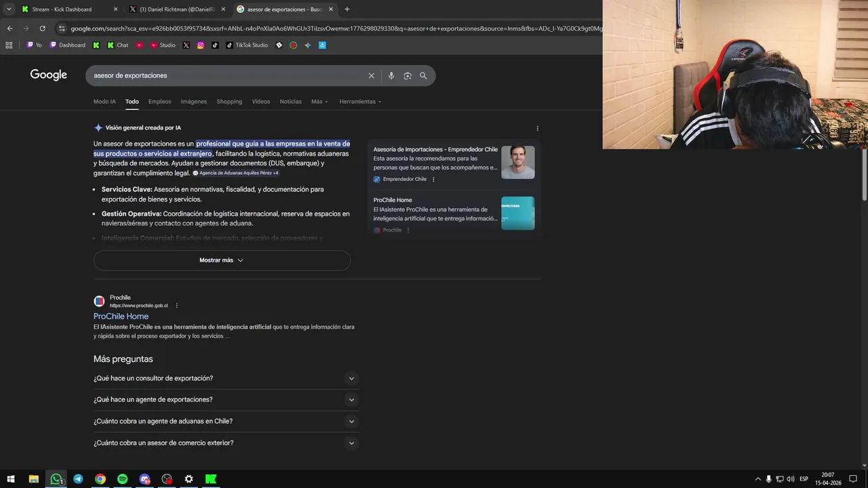Open the three-dot menu of AI overview

[x=538, y=128]
